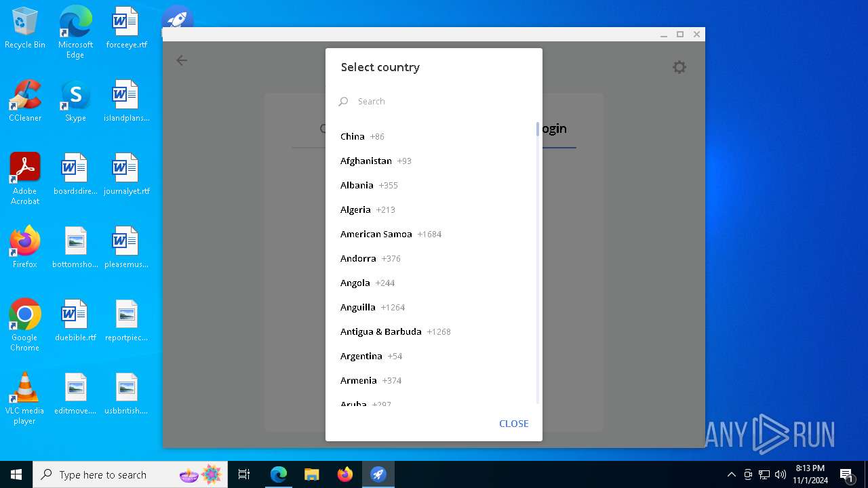Show hidden tray icons chevron

point(731,474)
